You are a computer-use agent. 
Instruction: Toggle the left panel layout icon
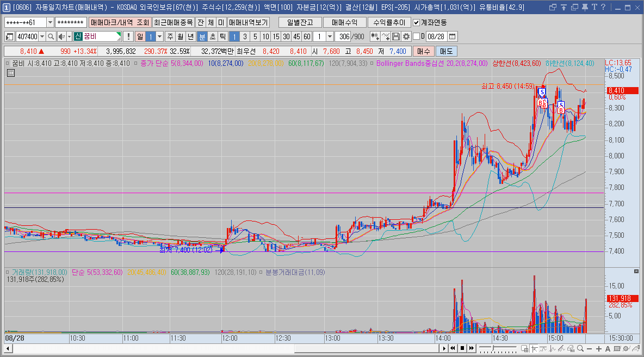(9, 36)
